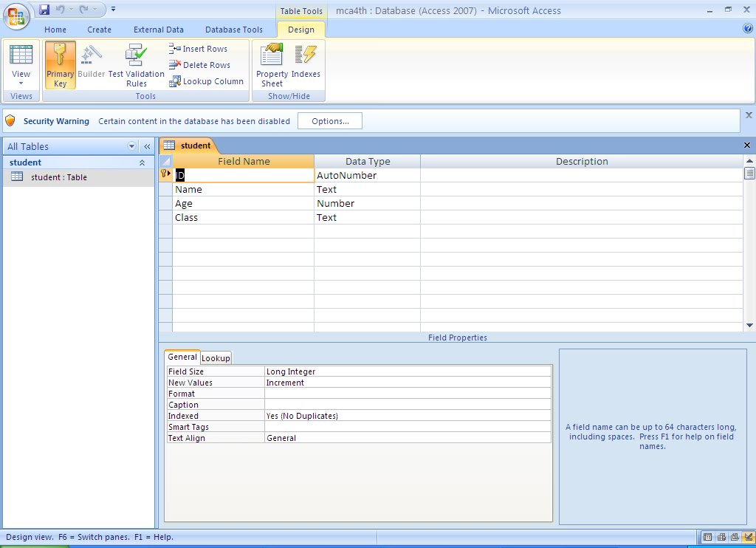Undo the last action in Quick Access toolbar
The height and width of the screenshot is (548, 756).
click(61, 9)
